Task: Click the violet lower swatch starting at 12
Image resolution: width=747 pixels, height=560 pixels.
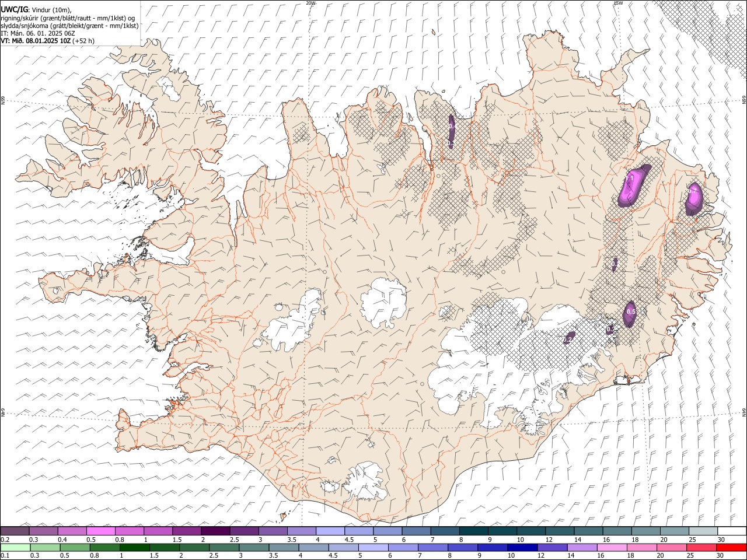Action: (552, 547)
